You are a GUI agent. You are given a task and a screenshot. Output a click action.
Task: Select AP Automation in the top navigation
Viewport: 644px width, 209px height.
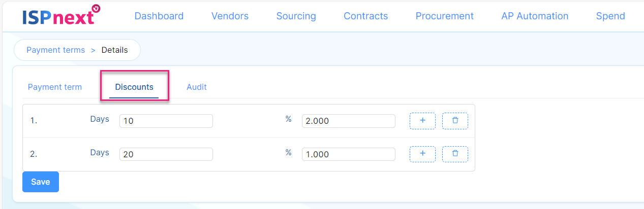click(535, 16)
